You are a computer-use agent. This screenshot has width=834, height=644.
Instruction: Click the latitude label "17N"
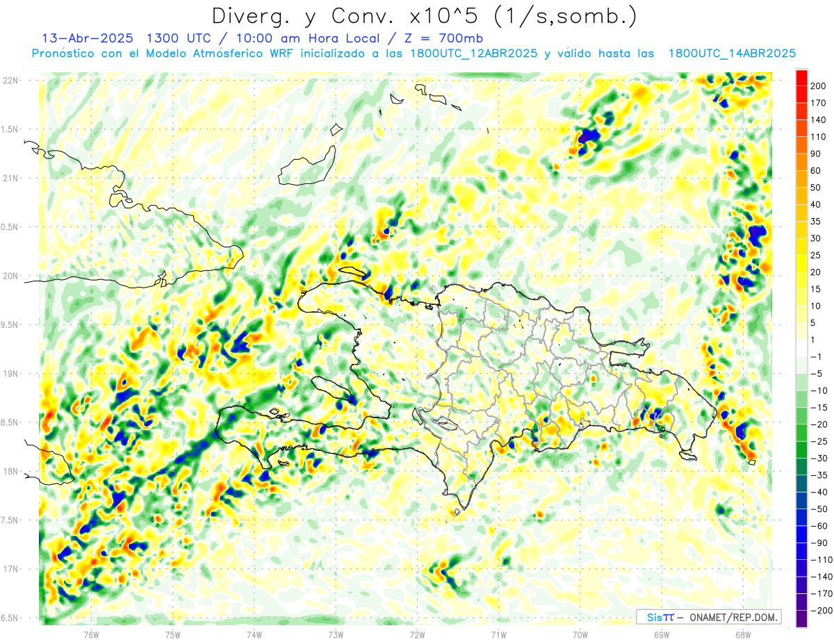pos(10,569)
